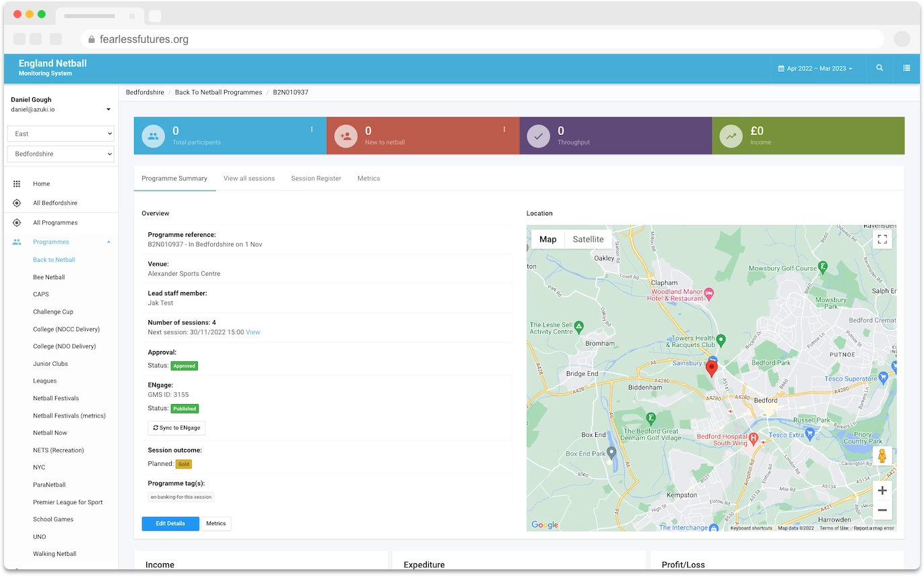This screenshot has height=576, width=924.
Task: Click the Home grid icon in sidebar
Action: coord(16,183)
